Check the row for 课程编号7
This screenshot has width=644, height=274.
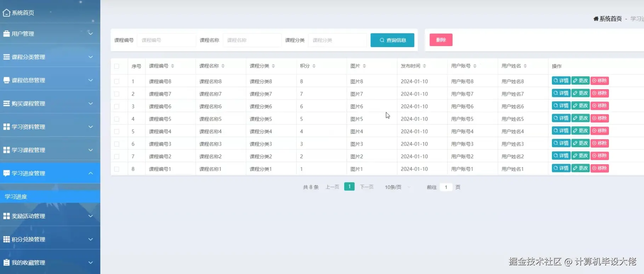pos(117,94)
